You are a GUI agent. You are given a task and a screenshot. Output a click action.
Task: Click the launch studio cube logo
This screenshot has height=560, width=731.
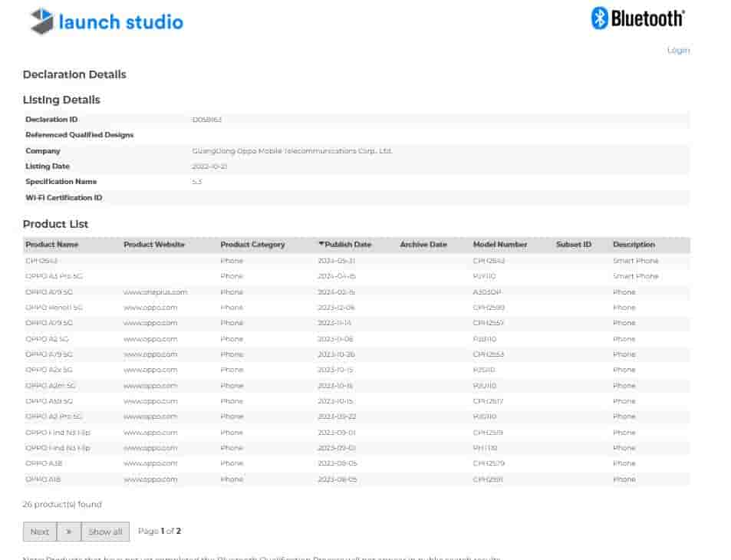[x=42, y=21]
